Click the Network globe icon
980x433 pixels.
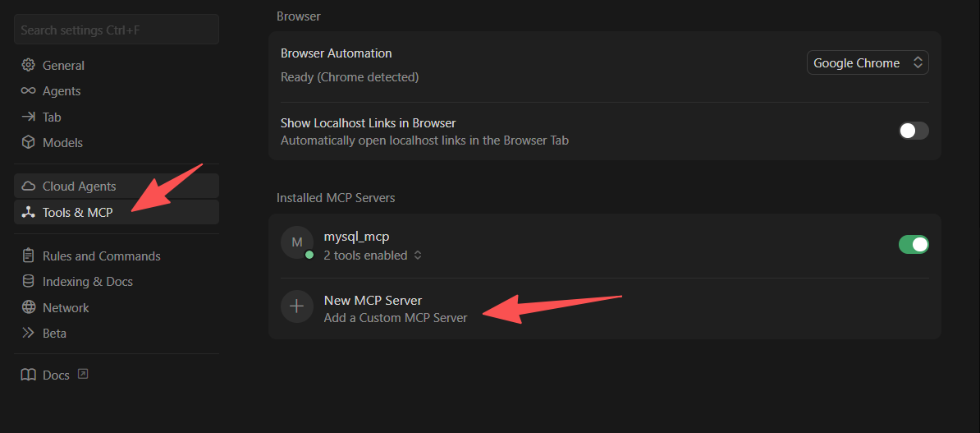pos(29,308)
